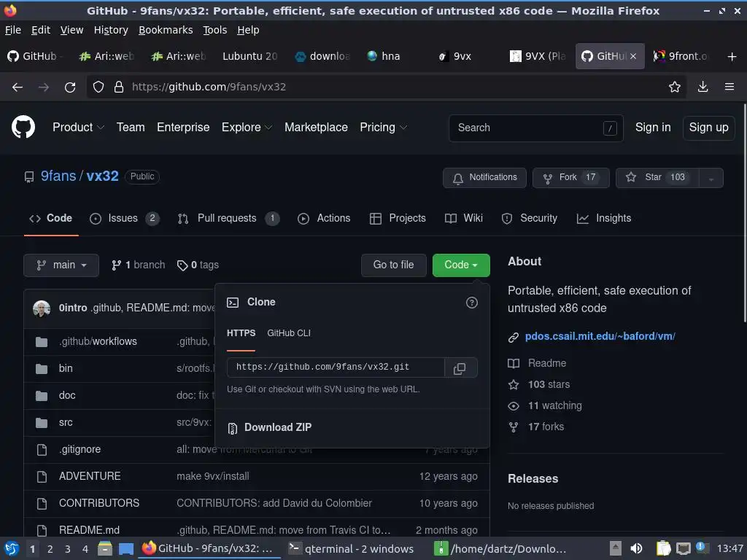Click the Sign in link

[x=653, y=128]
